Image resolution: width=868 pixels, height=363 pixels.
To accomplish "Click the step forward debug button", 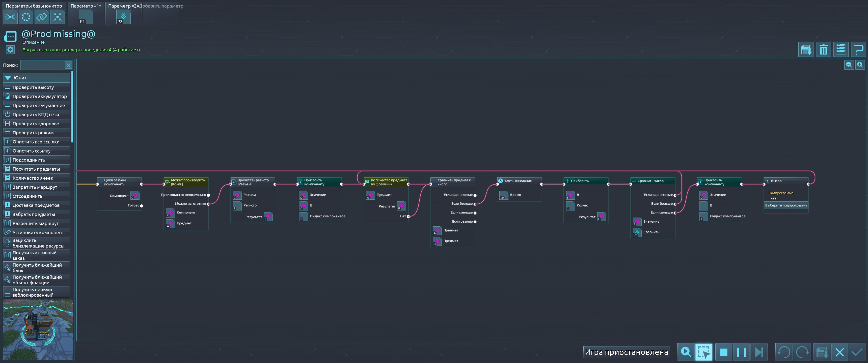I will pyautogui.click(x=759, y=352).
